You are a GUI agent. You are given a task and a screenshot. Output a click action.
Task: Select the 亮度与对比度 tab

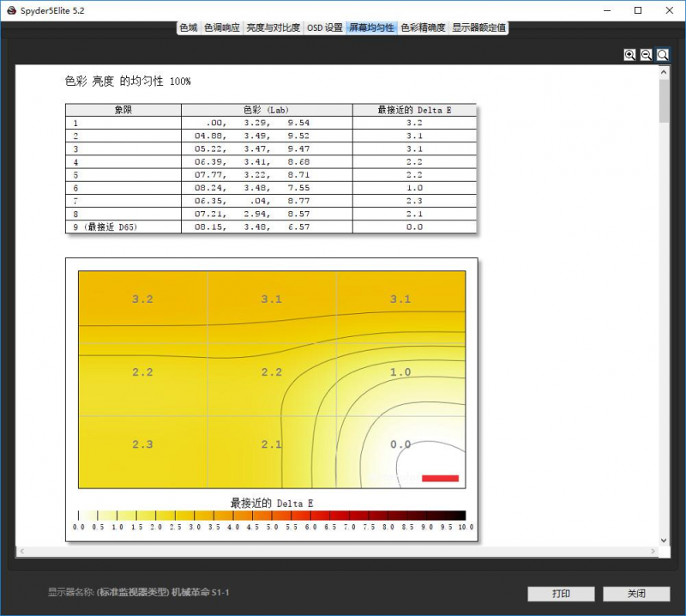(273, 27)
